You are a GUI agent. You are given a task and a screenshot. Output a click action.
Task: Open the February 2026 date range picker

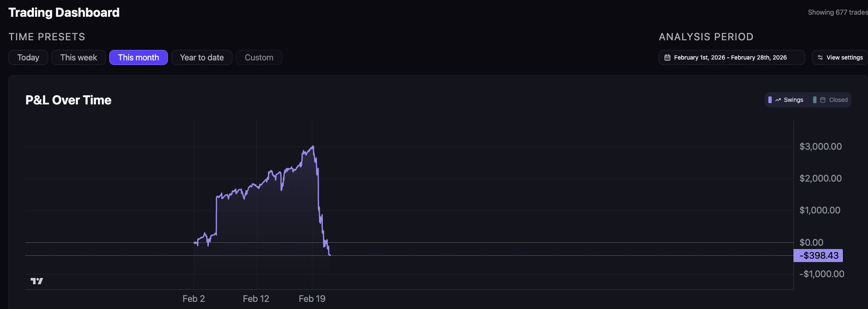[x=730, y=58]
